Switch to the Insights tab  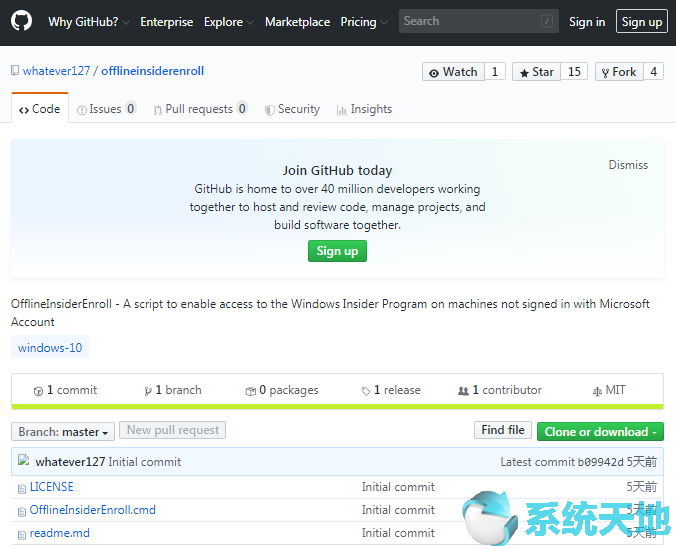pos(364,109)
